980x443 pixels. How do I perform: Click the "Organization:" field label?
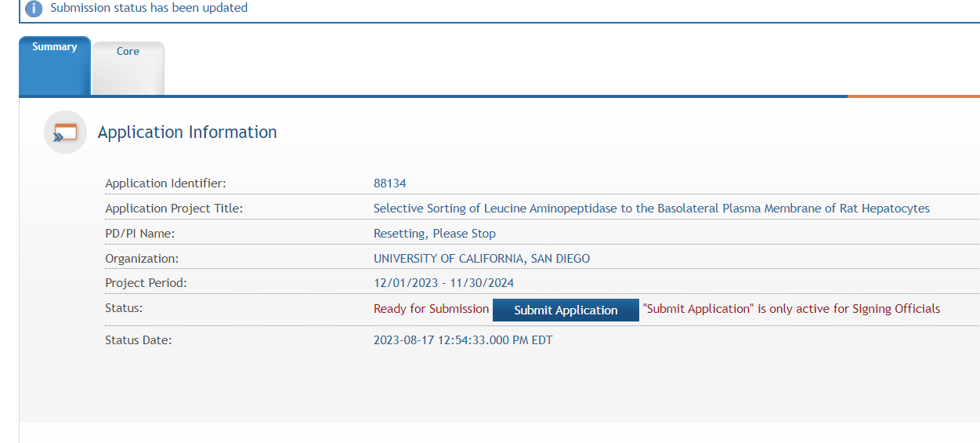click(142, 259)
